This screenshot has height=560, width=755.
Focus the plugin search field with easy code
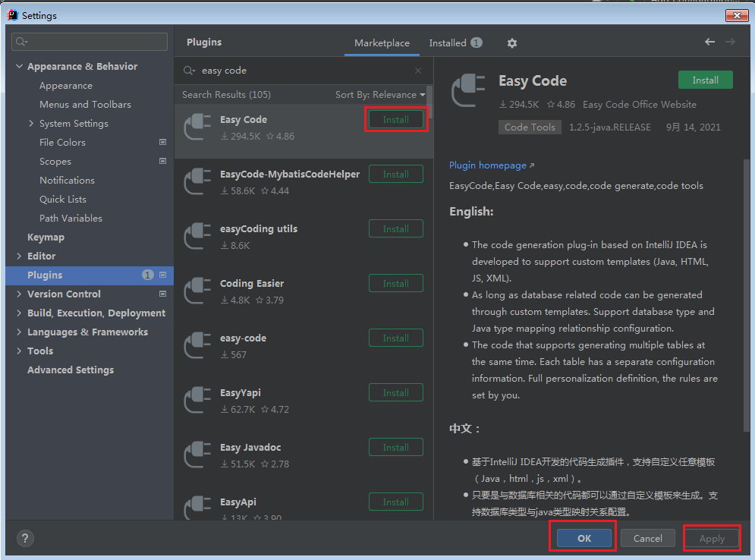(304, 71)
